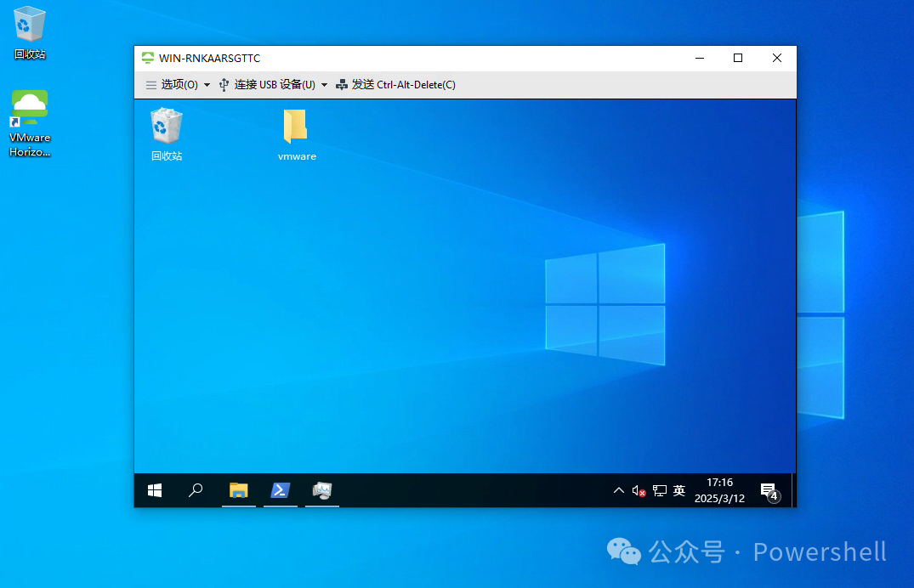Expand the USB 设备 dropdown arrow
914x588 pixels.
pos(324,85)
